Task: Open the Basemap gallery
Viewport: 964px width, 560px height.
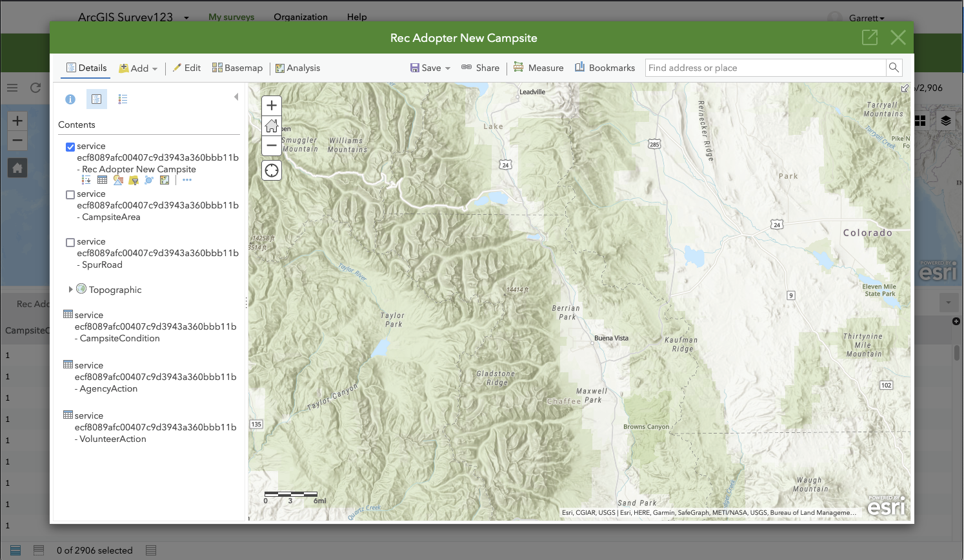Action: 237,68
